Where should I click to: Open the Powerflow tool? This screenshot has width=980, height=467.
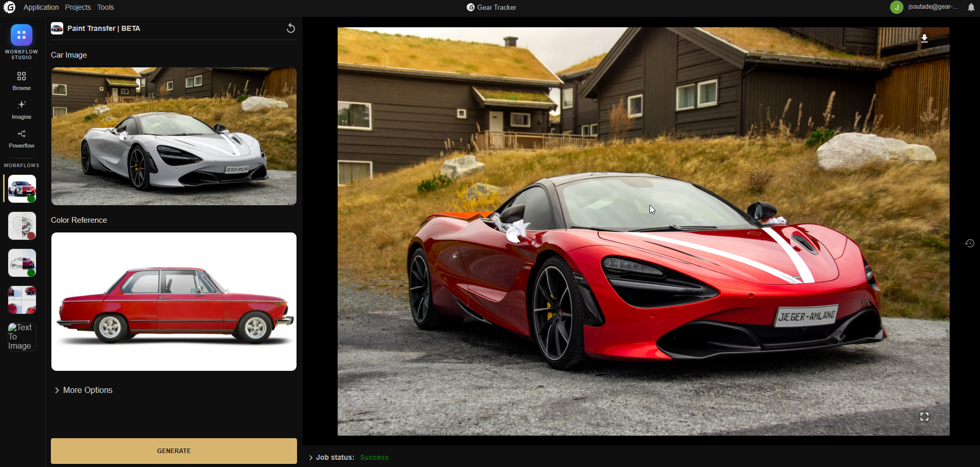(x=22, y=139)
